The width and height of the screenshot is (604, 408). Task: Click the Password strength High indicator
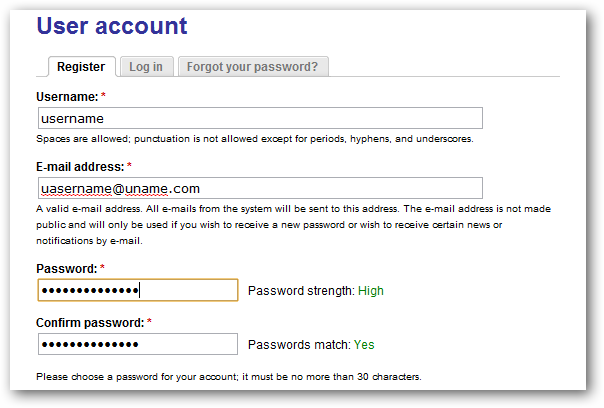315,291
